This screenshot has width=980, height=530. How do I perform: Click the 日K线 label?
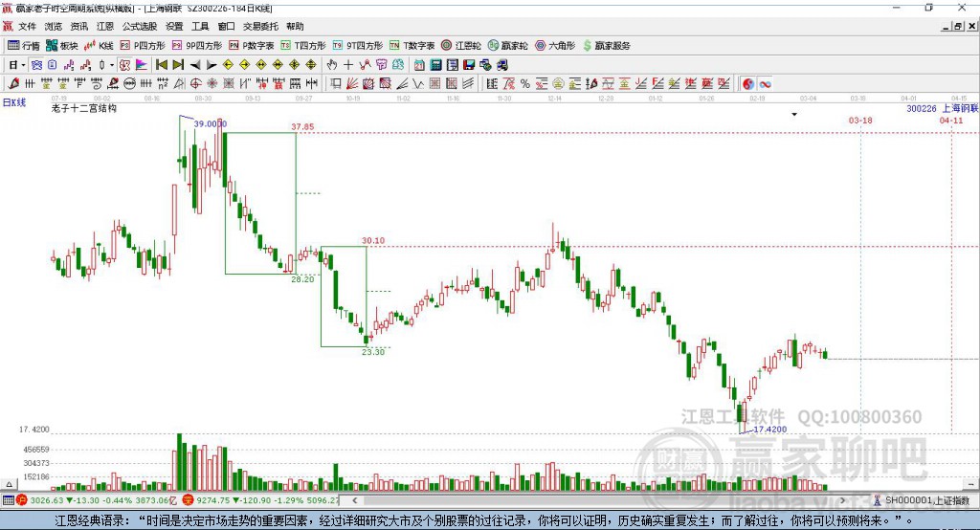coord(13,102)
